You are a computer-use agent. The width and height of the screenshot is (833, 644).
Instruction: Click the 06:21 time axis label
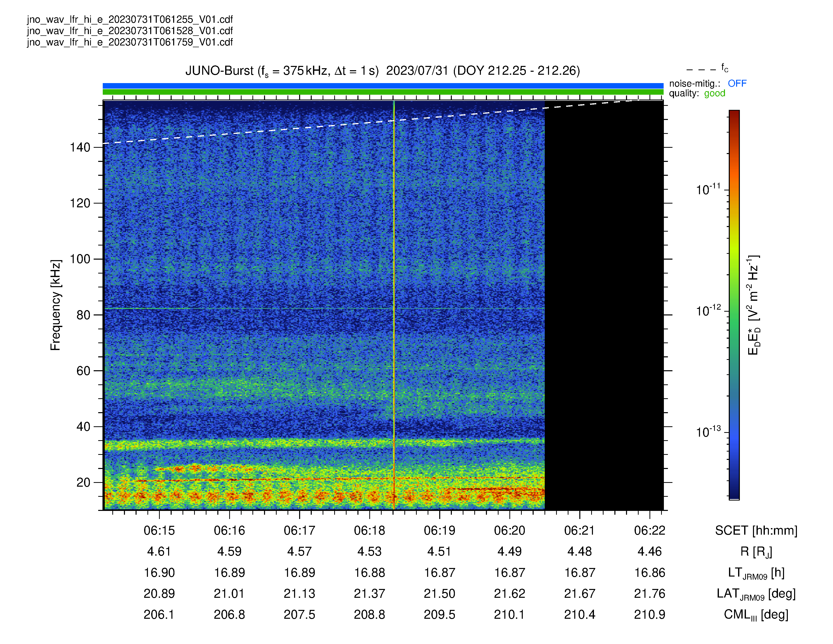pyautogui.click(x=579, y=530)
